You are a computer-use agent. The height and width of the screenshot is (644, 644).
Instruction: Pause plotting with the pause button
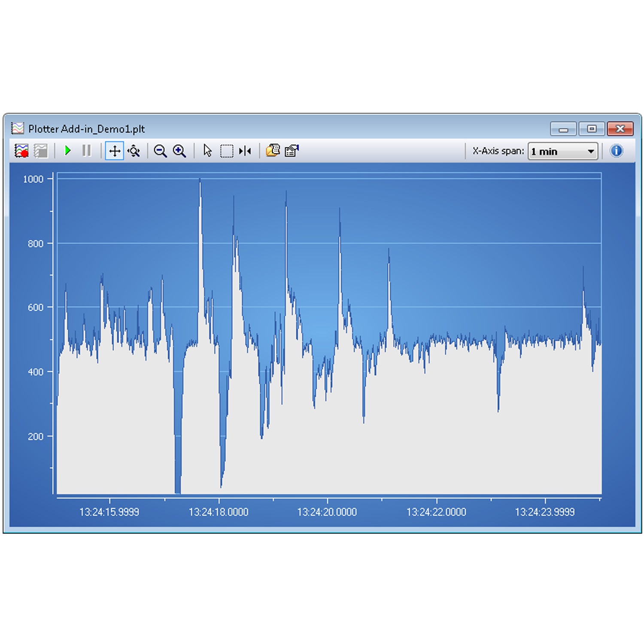pyautogui.click(x=86, y=151)
